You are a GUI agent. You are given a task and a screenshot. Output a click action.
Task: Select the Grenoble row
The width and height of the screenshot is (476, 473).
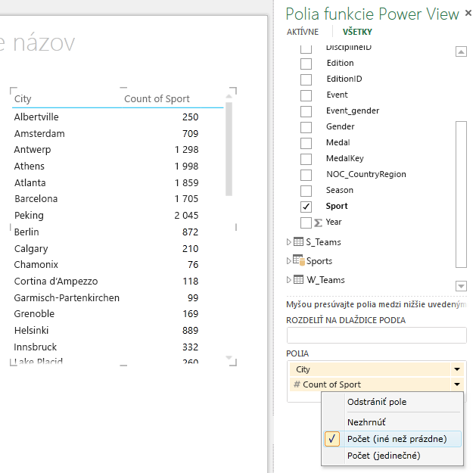(x=106, y=314)
